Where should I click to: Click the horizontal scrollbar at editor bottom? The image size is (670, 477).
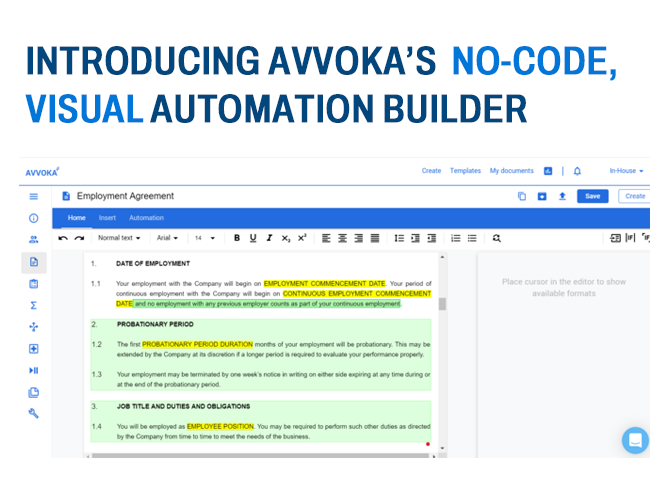click(x=261, y=456)
